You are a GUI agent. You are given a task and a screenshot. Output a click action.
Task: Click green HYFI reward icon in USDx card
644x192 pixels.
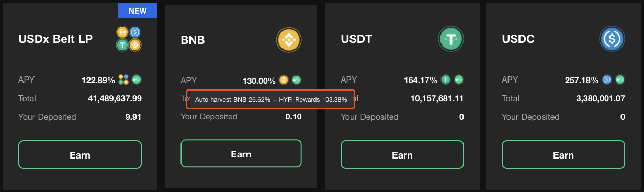137,80
